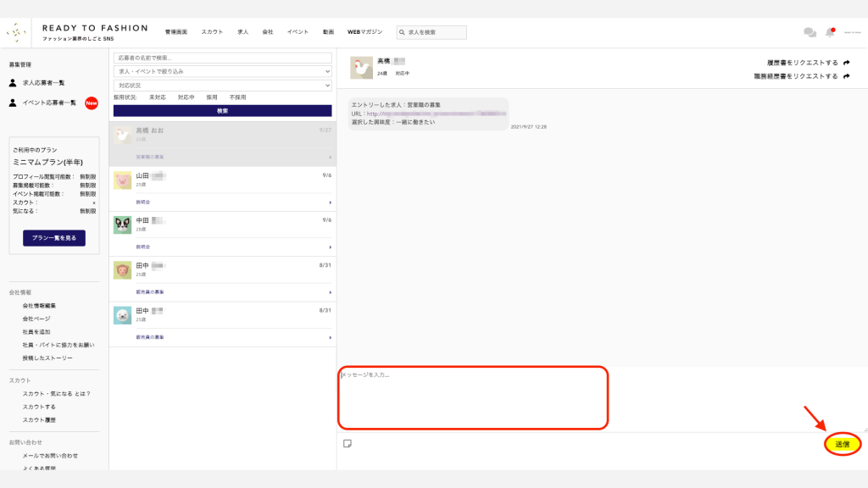Viewport: 868px width, 488px height.
Task: Click the share arrow beside 履歴書をリクエストする
Action: (x=847, y=63)
